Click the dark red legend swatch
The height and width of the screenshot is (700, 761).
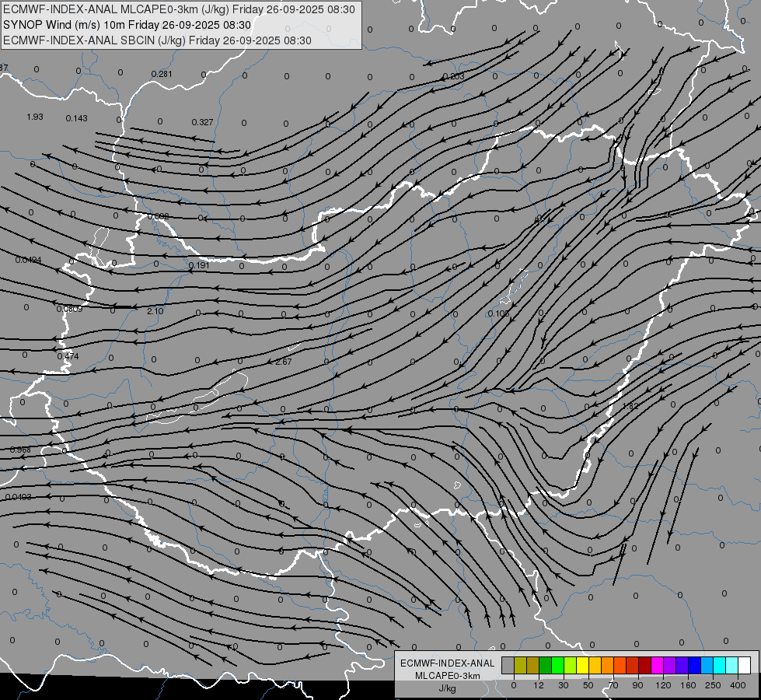pos(644,665)
